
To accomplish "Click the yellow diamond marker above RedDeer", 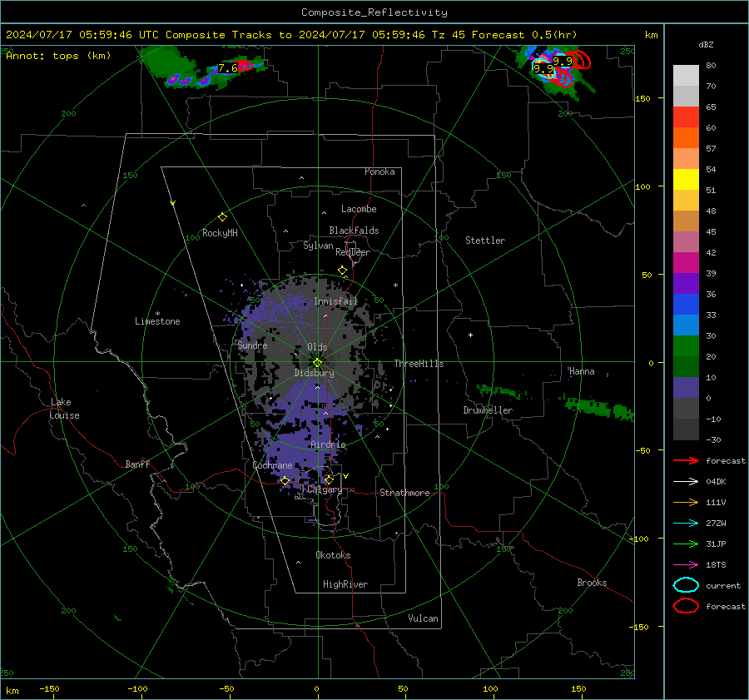I will (x=342, y=271).
